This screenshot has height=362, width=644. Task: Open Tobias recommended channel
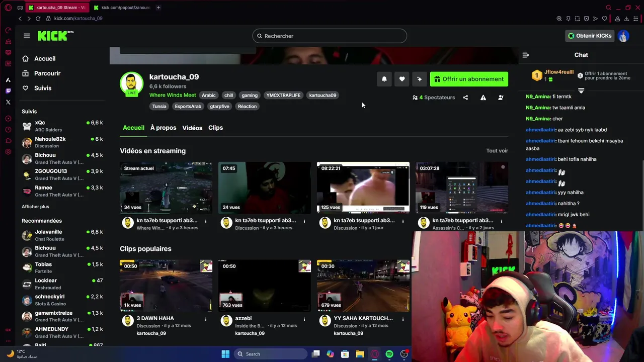(62, 267)
